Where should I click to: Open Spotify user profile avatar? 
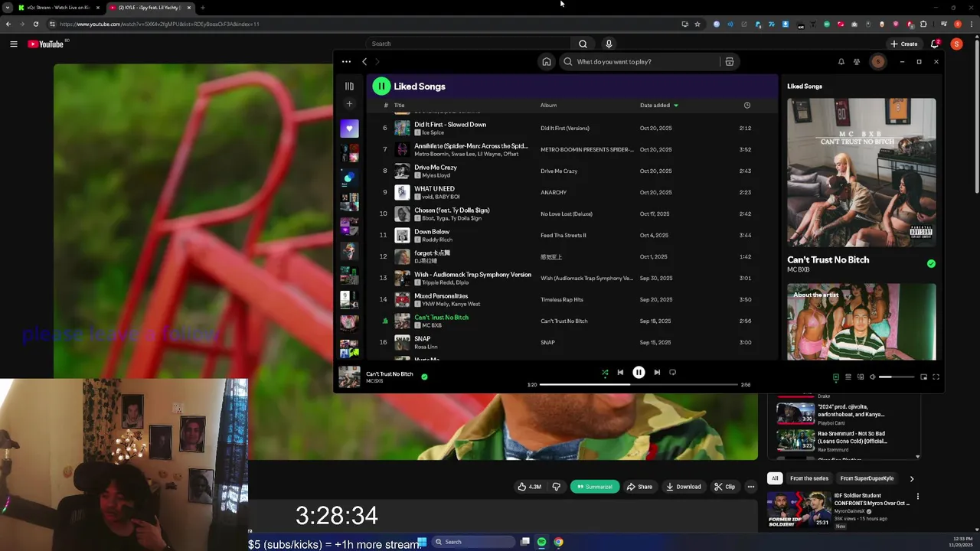[x=878, y=62]
